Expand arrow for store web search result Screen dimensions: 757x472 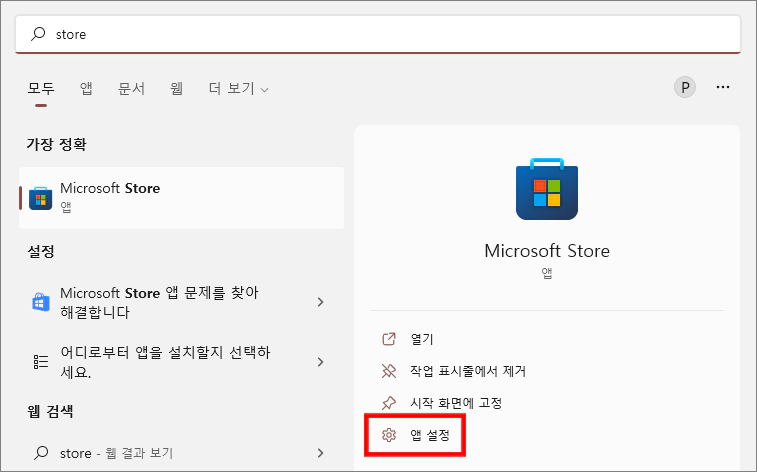[x=321, y=453]
